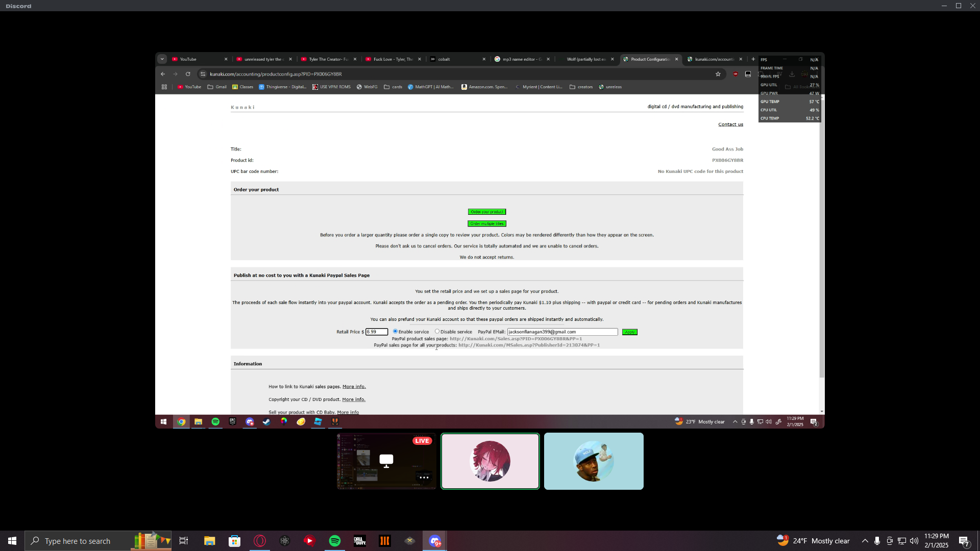Click the browser reload page icon
Viewport: 980px width, 551px height.
[188, 74]
